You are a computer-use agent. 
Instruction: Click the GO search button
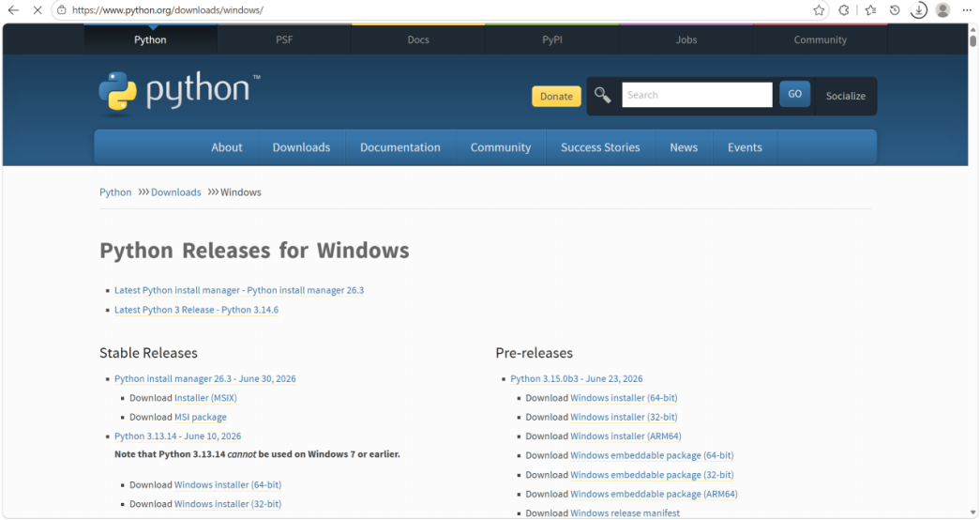click(794, 94)
